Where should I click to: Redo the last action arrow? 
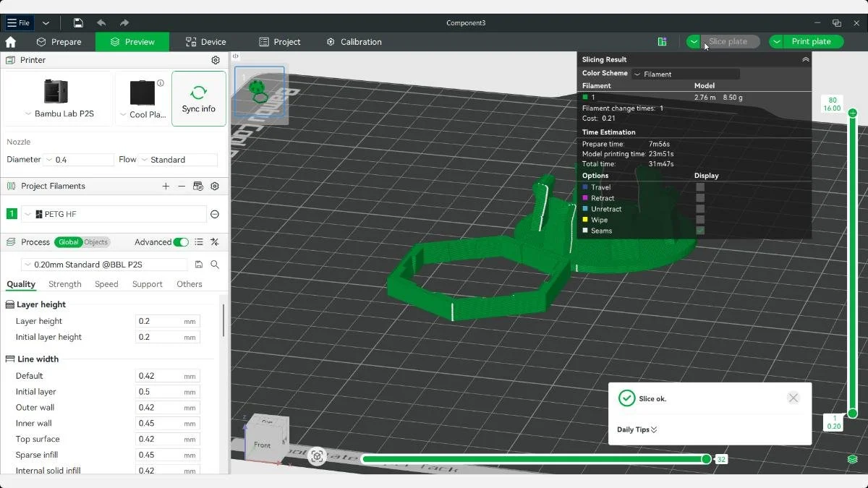pos(124,23)
